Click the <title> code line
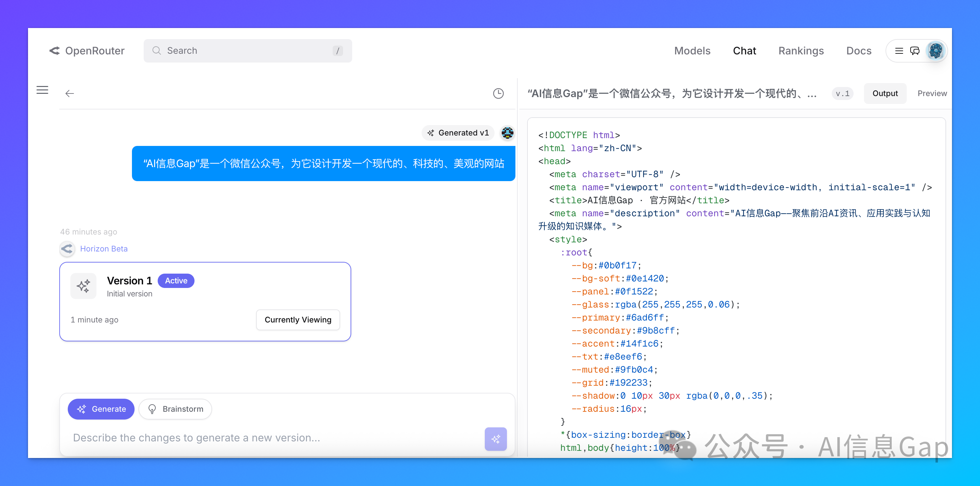Viewport: 980px width, 486px height. [x=639, y=200]
